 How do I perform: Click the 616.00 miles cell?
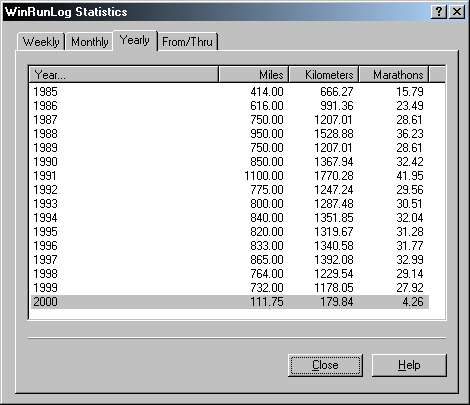click(x=267, y=106)
